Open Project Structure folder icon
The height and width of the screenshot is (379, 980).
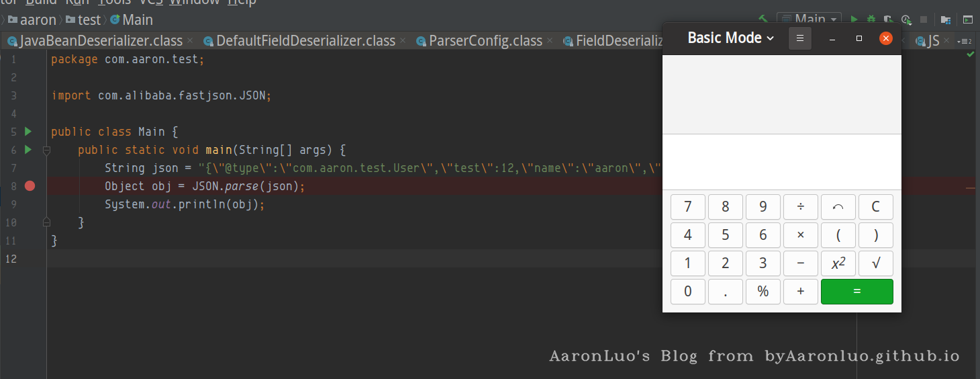point(945,19)
